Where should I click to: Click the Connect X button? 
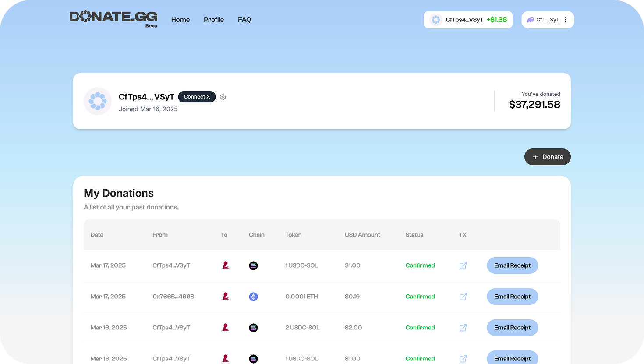[197, 97]
